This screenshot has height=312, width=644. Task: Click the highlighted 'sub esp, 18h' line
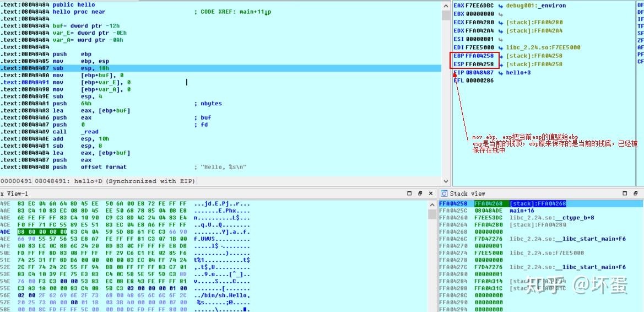[220, 68]
